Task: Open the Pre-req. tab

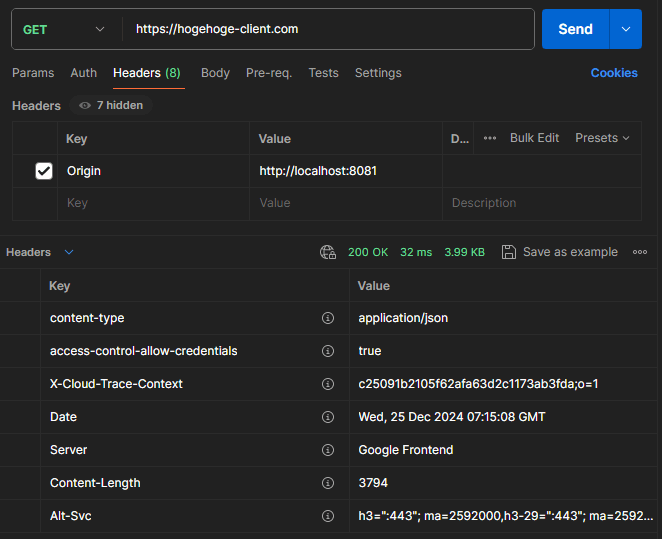Action: [x=269, y=73]
